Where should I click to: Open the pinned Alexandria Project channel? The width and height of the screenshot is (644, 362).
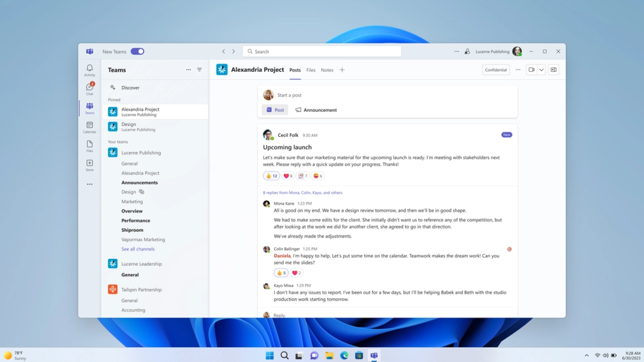[x=155, y=112]
